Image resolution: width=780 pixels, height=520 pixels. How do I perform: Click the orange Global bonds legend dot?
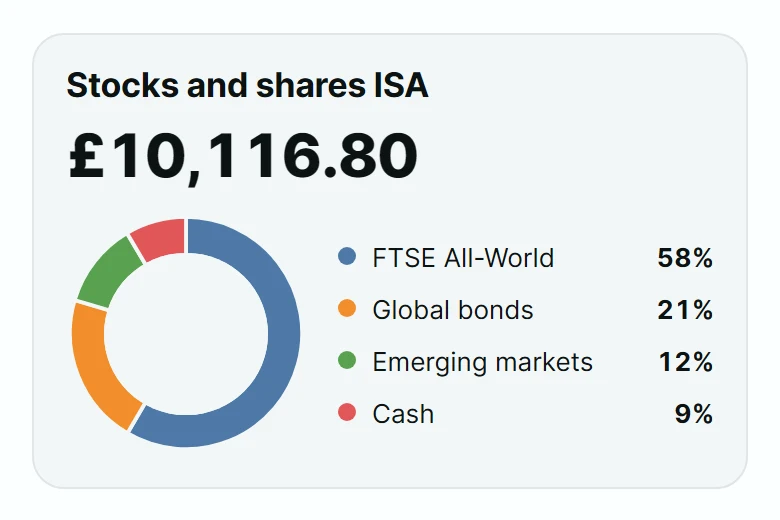click(347, 309)
